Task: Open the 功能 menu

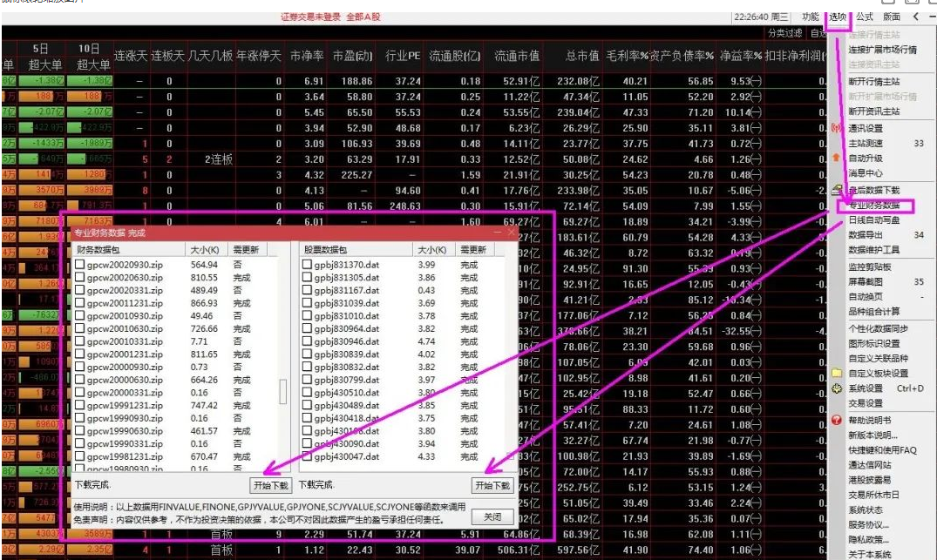Action: tap(811, 17)
